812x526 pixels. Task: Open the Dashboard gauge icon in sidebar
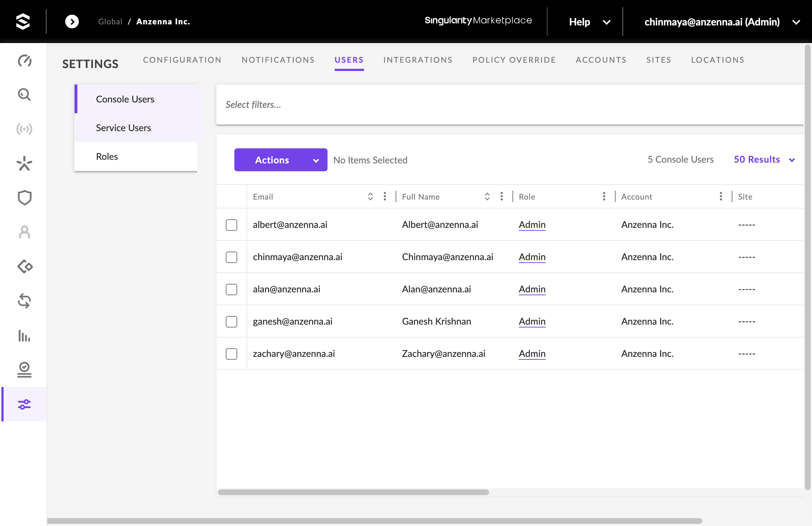(x=24, y=61)
